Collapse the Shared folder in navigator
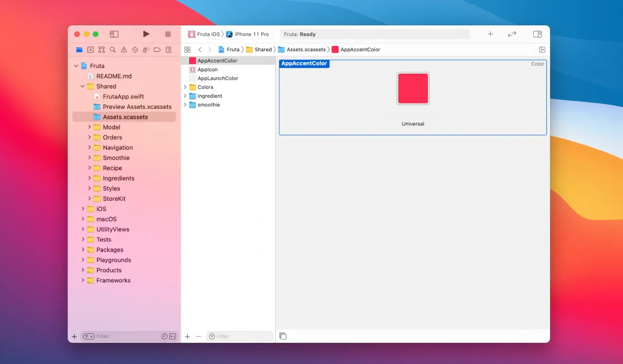 click(83, 86)
